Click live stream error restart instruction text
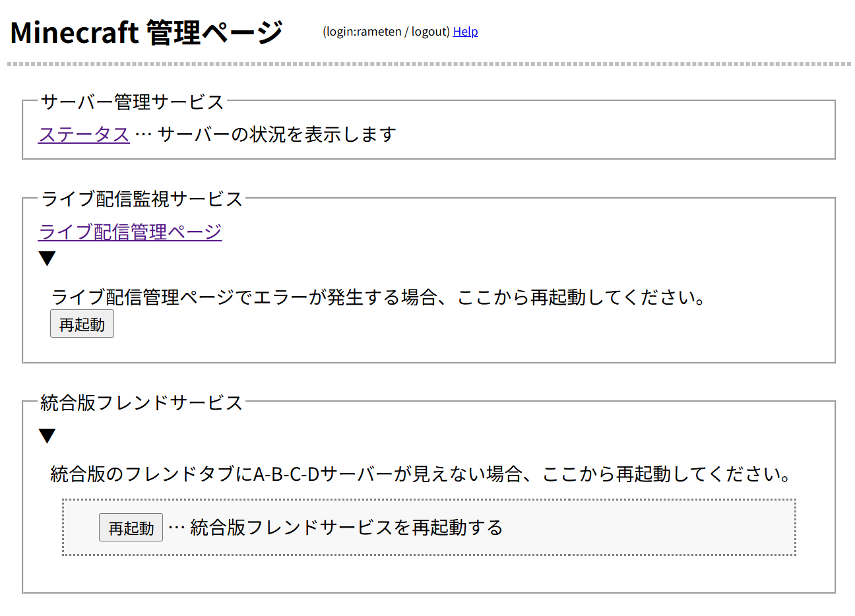This screenshot has width=855, height=616. tap(379, 297)
